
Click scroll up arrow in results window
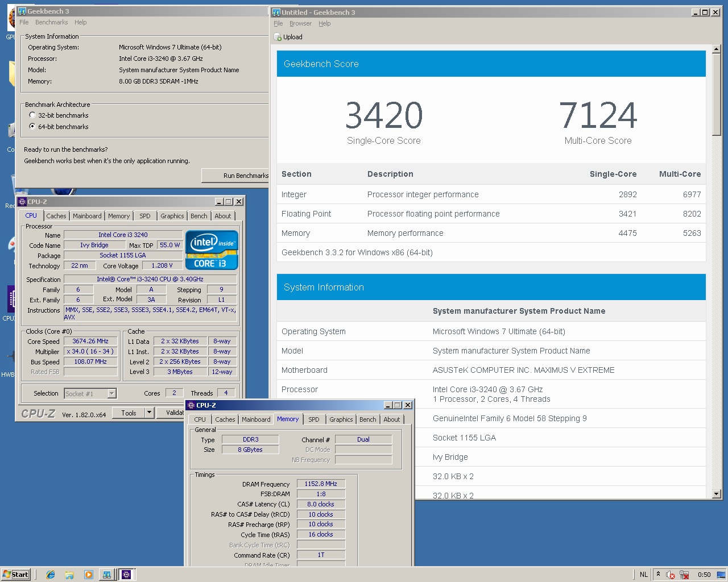point(717,50)
